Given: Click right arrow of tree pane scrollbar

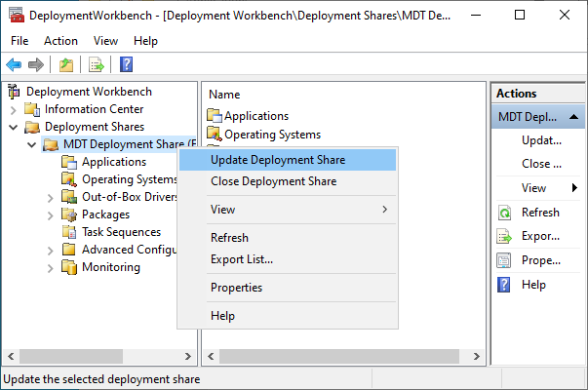Looking at the screenshot, I should [188, 356].
